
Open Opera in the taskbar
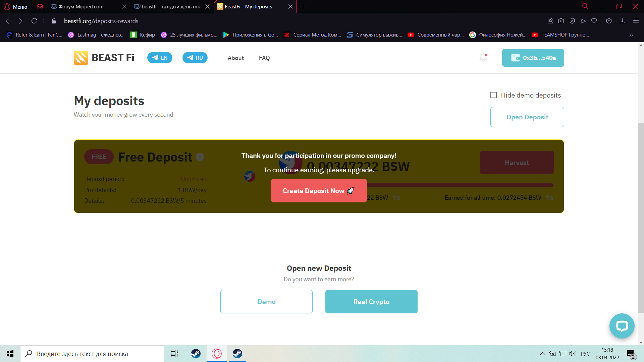(x=217, y=354)
